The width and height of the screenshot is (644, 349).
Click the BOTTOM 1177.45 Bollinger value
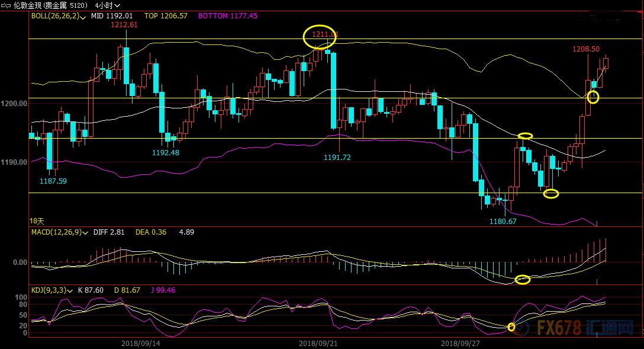click(x=228, y=16)
